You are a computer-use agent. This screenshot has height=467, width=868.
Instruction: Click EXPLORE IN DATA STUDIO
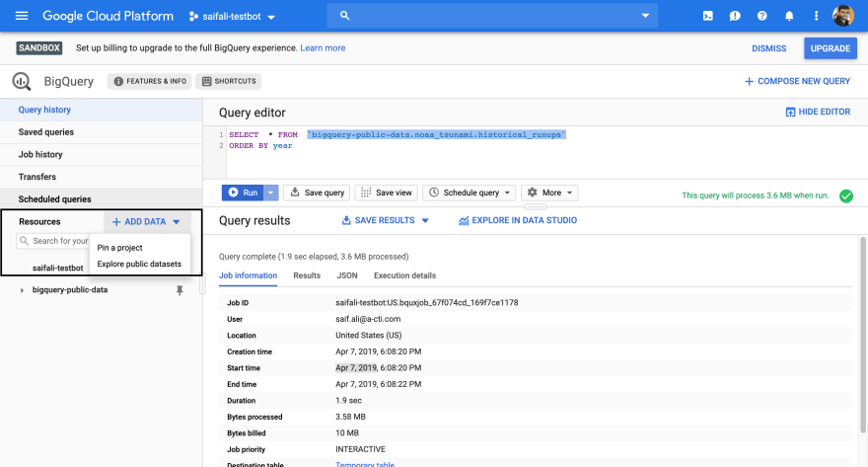(x=518, y=220)
